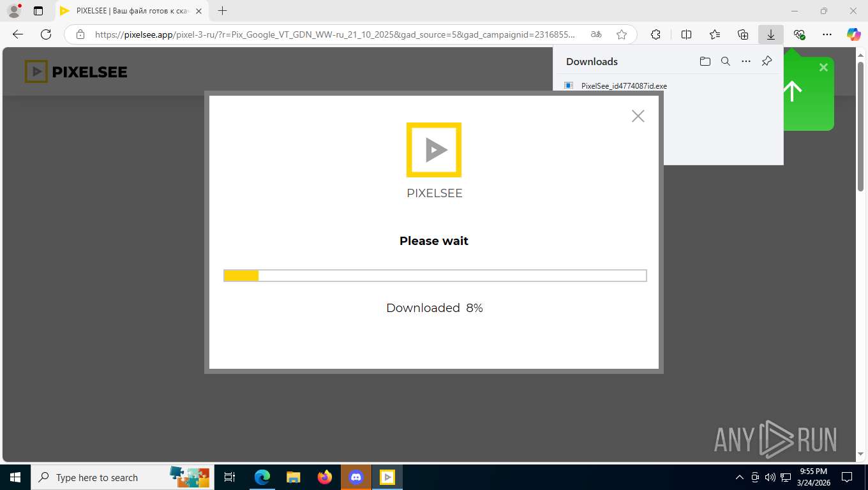This screenshot has width=868, height=490.
Task: Pin the Downloads panel
Action: [x=767, y=61]
